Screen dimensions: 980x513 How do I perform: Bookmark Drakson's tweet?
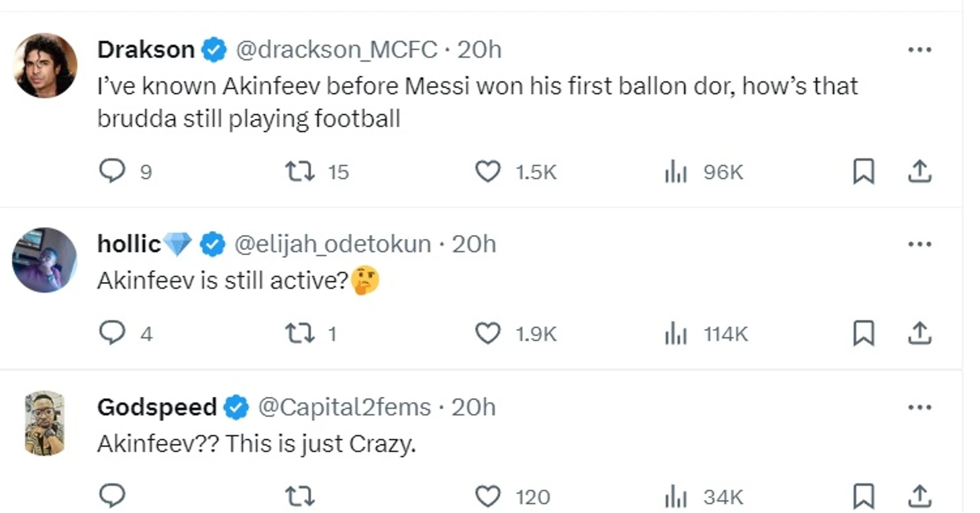click(x=863, y=171)
